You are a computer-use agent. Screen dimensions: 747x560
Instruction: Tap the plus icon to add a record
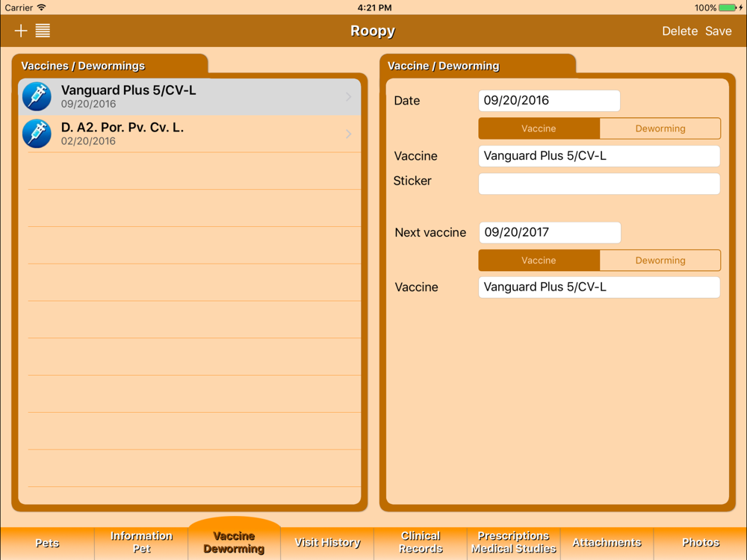21,31
